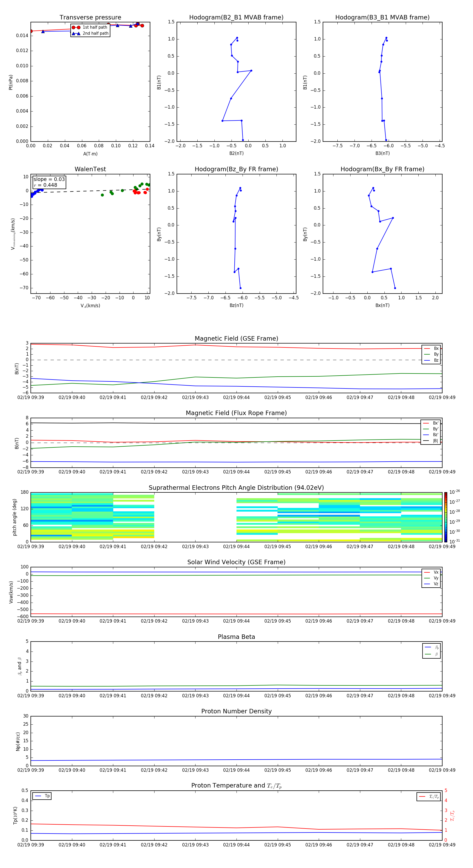The width and height of the screenshot is (473, 868).
Task: Click the red Te/Tp right axis label
Action: [x=453, y=815]
